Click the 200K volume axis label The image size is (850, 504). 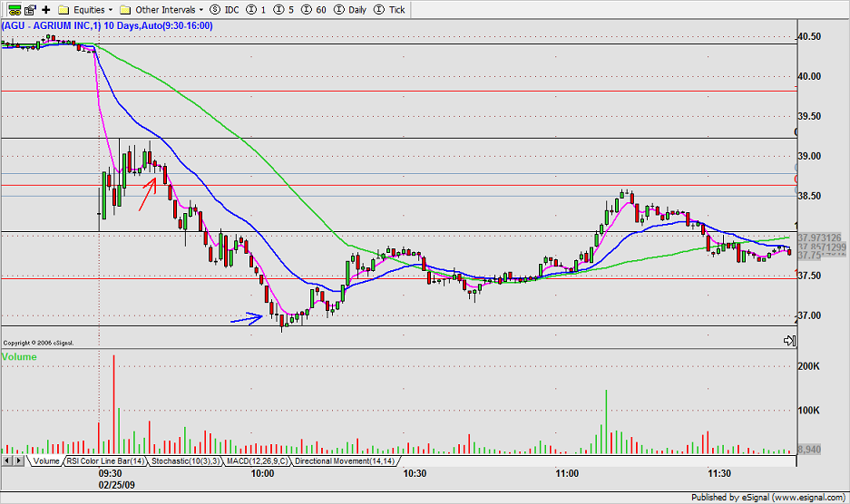(809, 366)
